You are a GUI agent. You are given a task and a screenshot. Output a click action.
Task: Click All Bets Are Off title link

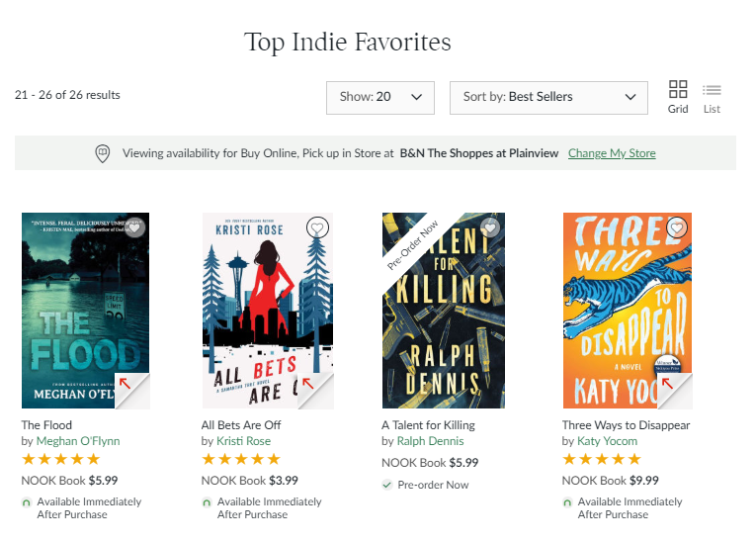(x=241, y=425)
